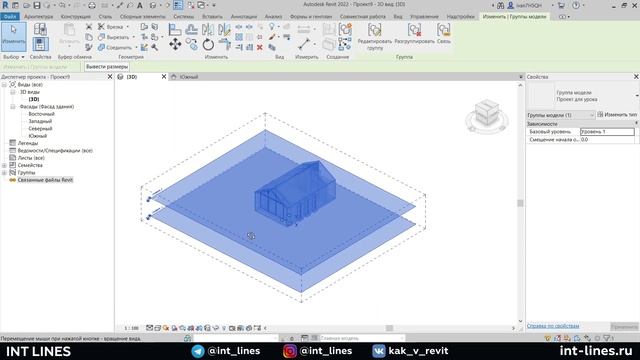Image resolution: width=640 pixels, height=360 pixels.
Task: Collapse the 3D виды tree node
Action: (x=13, y=92)
